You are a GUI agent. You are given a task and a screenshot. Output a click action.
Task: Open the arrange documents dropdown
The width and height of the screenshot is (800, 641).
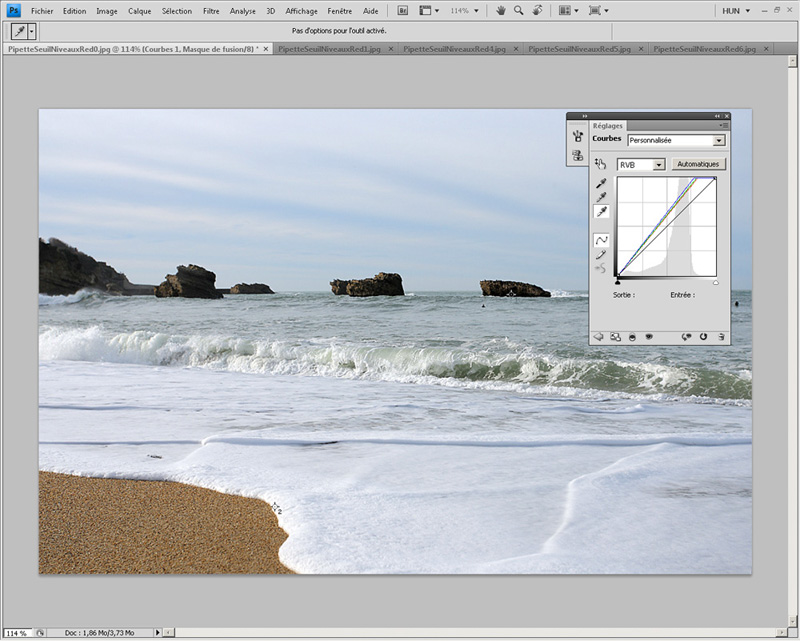click(x=568, y=11)
